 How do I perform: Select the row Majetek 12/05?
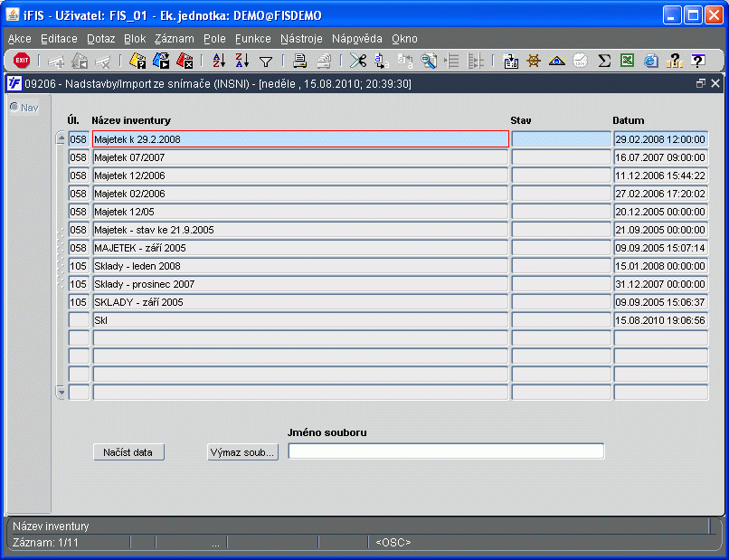point(300,212)
